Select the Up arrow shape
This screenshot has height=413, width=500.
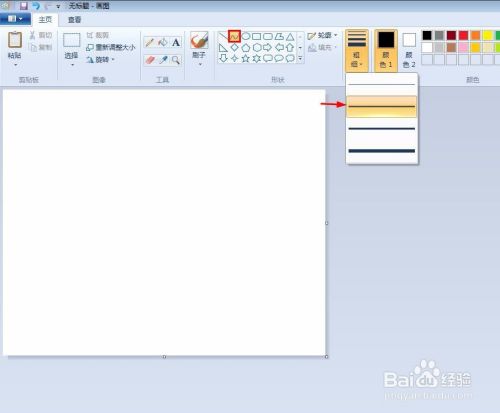click(290, 47)
